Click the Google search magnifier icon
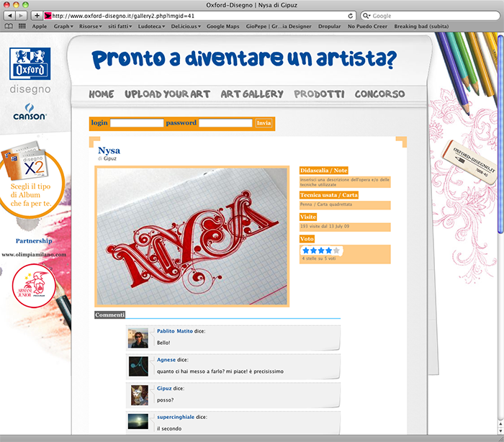Image resolution: width=504 pixels, height=442 pixels. click(366, 15)
